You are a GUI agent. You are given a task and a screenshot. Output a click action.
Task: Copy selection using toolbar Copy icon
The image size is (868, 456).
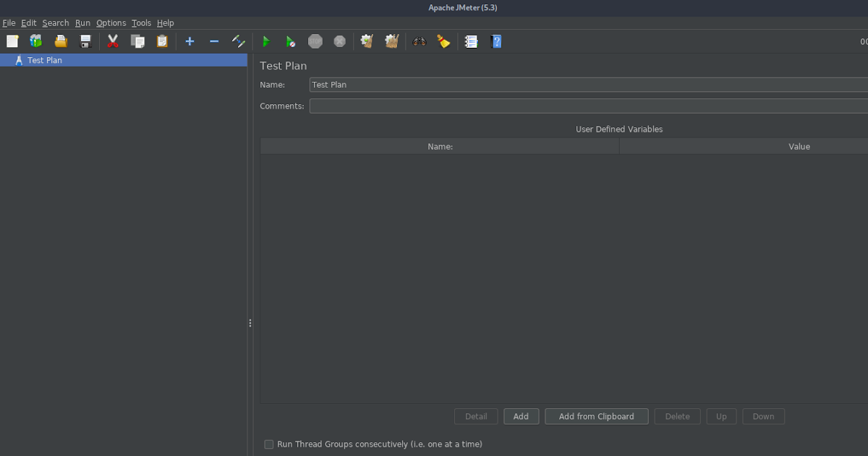(x=137, y=41)
